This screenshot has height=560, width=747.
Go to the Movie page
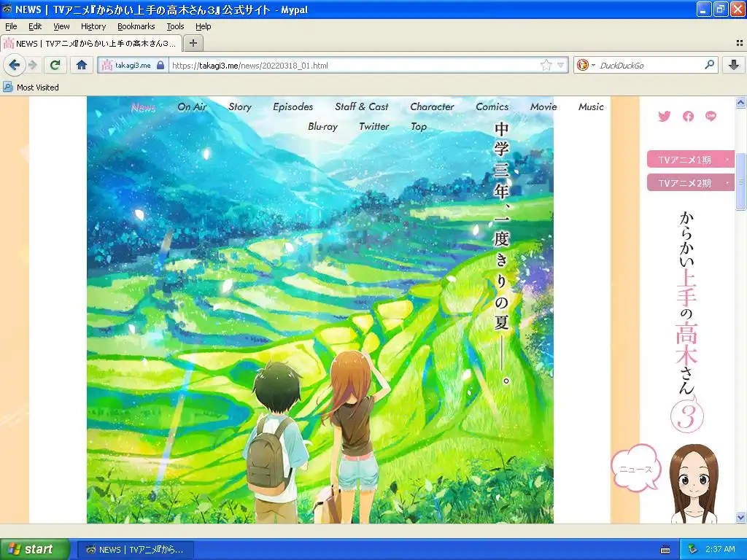pyautogui.click(x=543, y=107)
